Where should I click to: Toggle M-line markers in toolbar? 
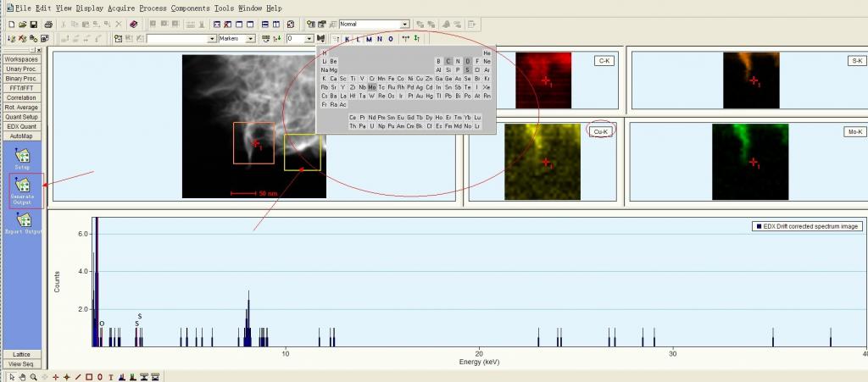[369, 39]
